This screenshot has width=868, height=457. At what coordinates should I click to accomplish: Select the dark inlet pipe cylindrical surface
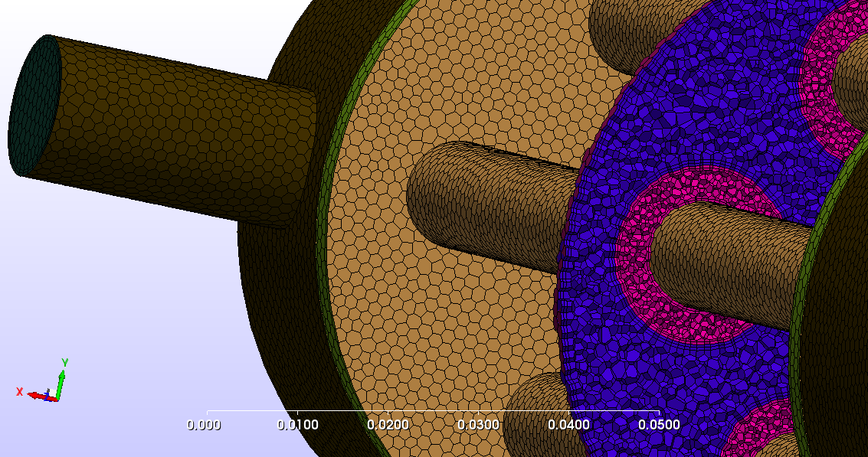177,132
